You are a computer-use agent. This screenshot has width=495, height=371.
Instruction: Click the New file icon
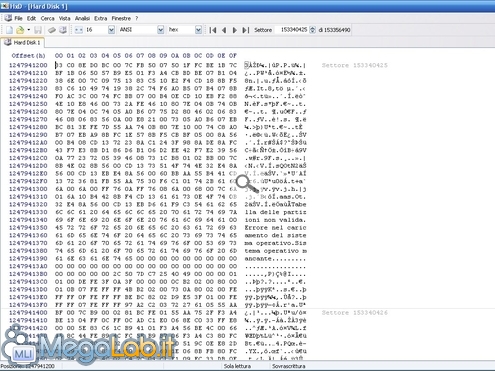click(9, 30)
